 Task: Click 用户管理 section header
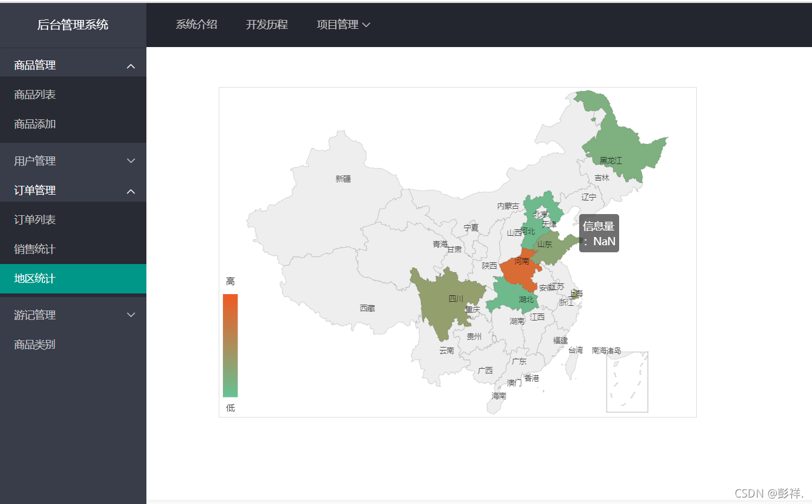[73, 161]
